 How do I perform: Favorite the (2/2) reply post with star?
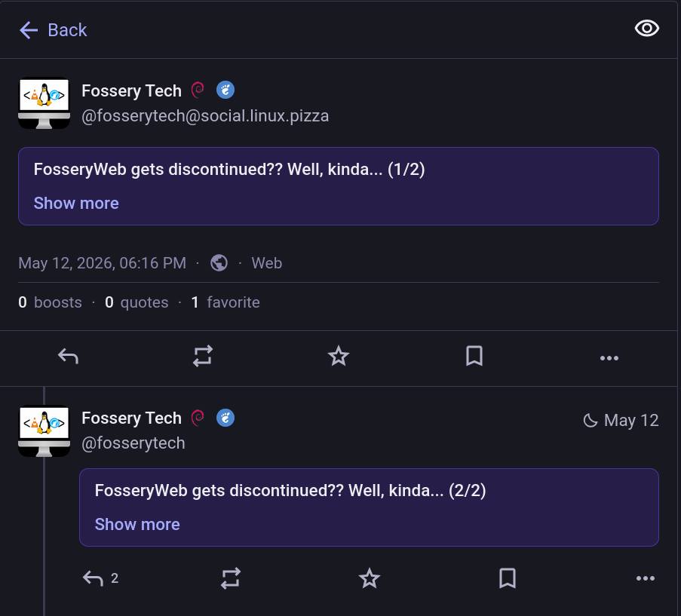coord(370,578)
